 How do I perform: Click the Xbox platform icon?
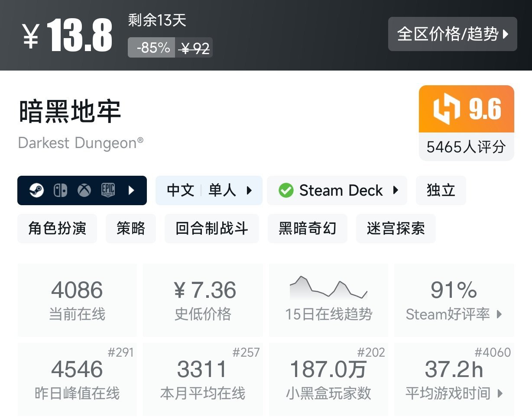[x=84, y=190]
